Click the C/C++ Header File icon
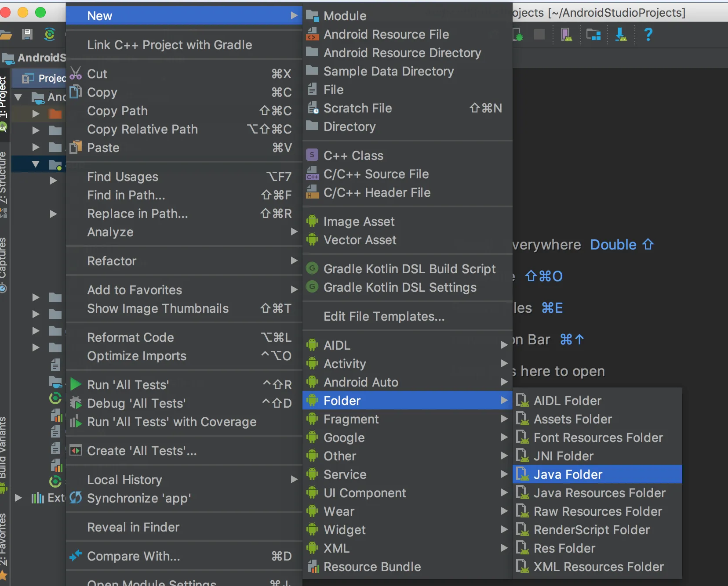 tap(312, 192)
